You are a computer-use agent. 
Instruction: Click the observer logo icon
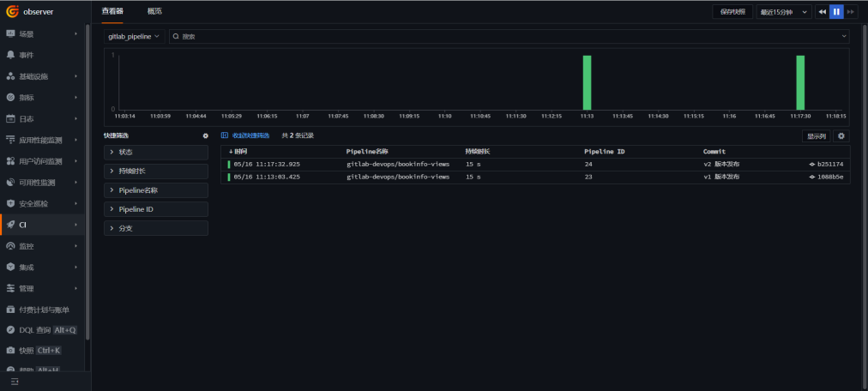[x=13, y=12]
